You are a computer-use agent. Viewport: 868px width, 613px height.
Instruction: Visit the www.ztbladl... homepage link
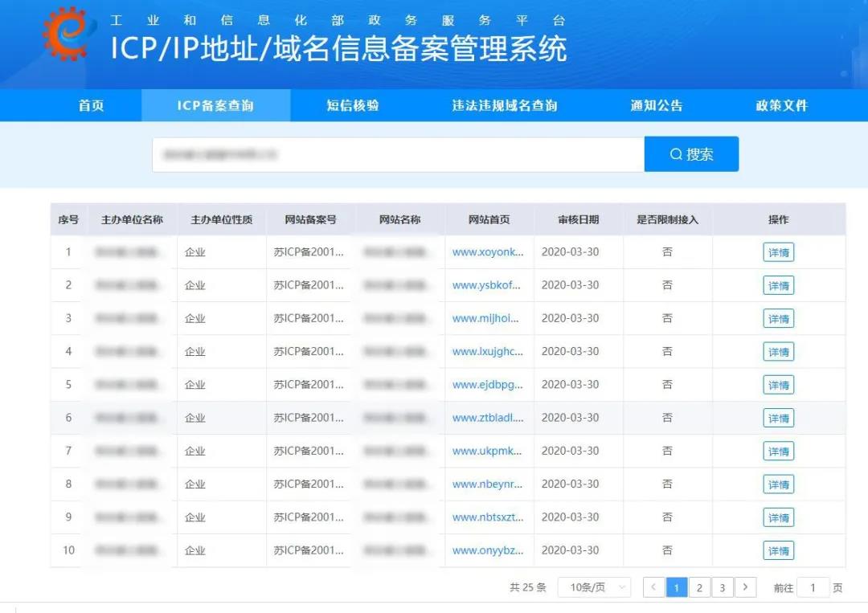tap(488, 418)
